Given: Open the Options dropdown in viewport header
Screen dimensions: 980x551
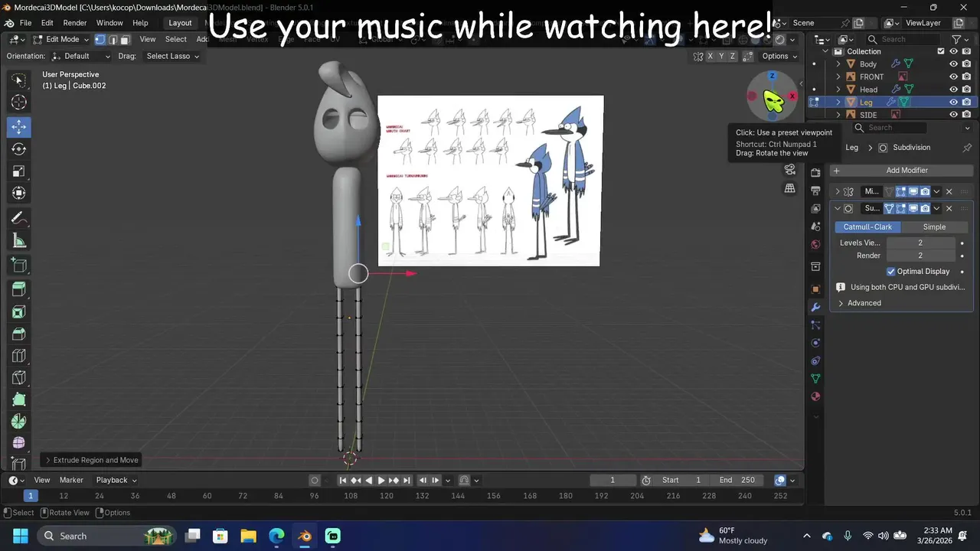Looking at the screenshot, I should pyautogui.click(x=779, y=56).
